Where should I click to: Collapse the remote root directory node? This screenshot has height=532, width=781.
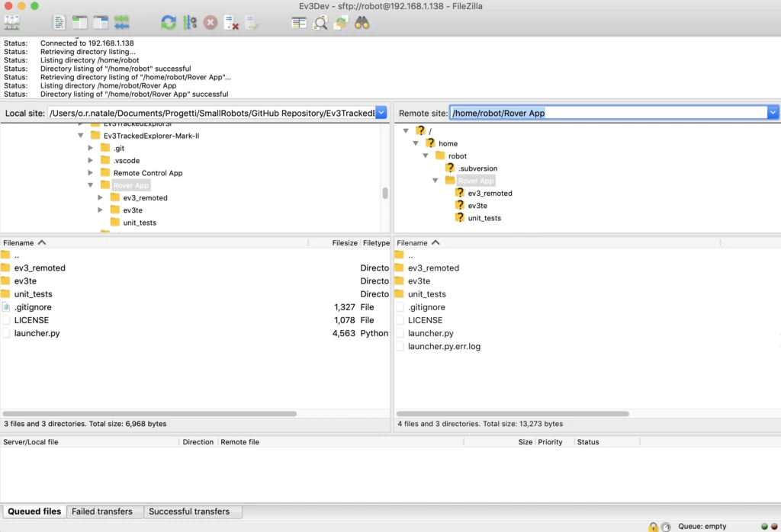(x=406, y=131)
